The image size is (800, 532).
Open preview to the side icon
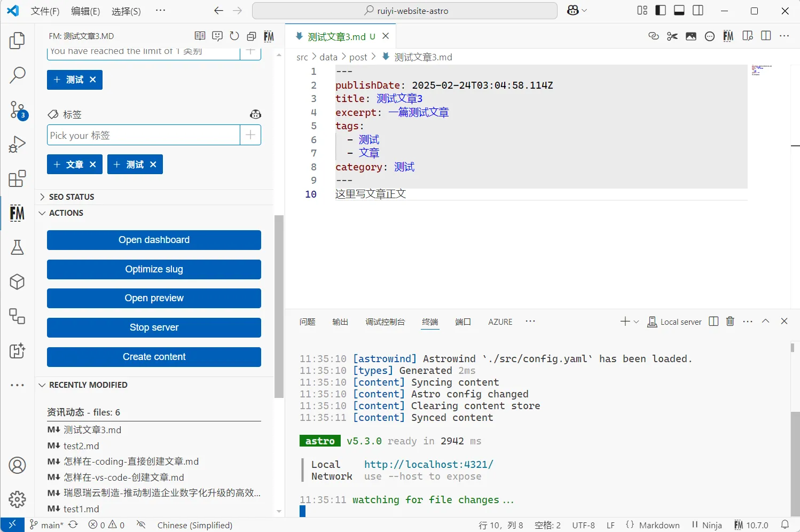tap(748, 36)
